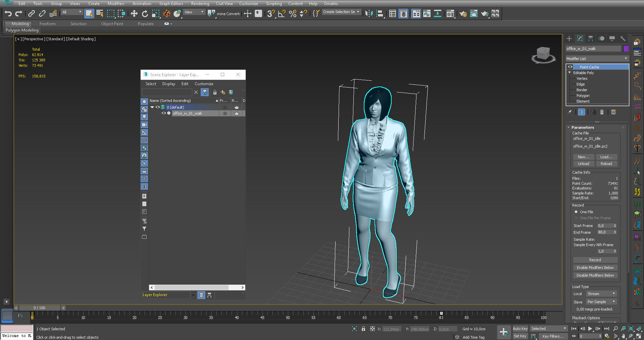Activate the Select and Uniform Scale tool
The image size is (644, 340).
(156, 13)
